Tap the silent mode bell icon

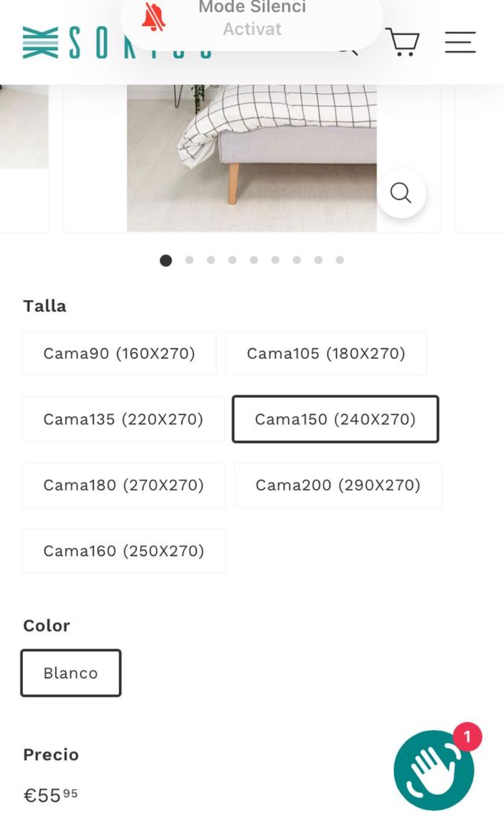(x=154, y=18)
